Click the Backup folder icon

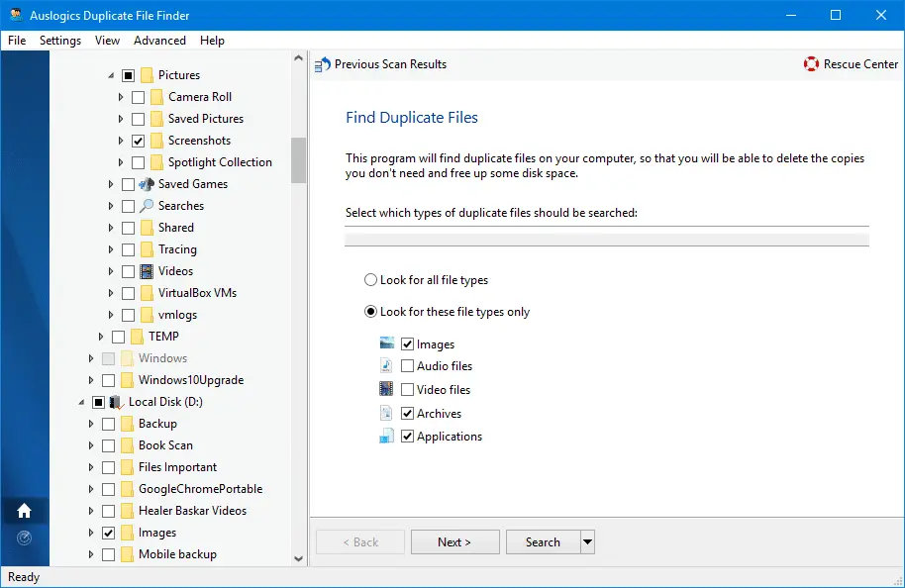point(128,424)
